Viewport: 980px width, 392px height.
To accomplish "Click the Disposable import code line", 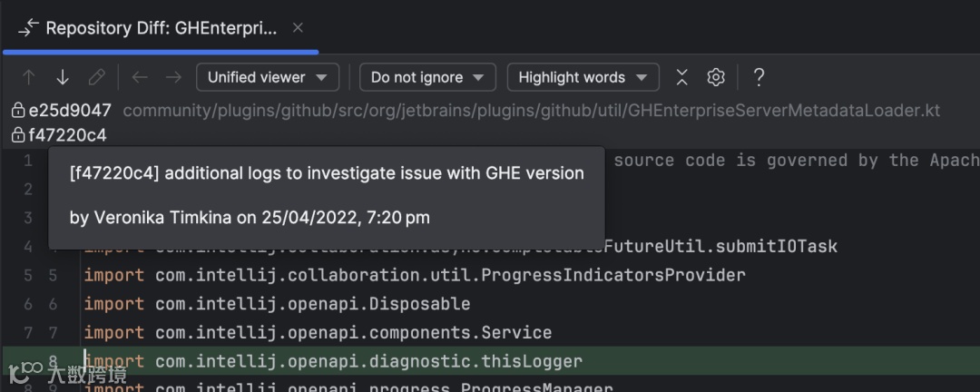I will [x=312, y=303].
